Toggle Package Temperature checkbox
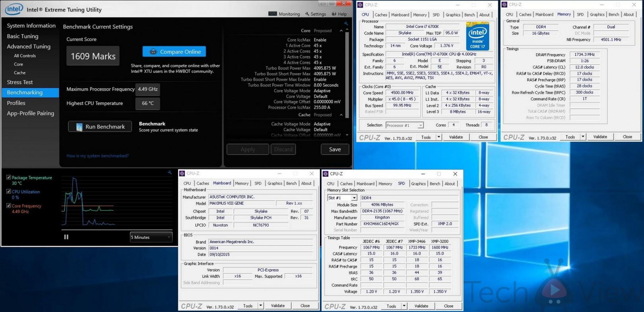Screen dimensions: 644x312 click(8, 177)
